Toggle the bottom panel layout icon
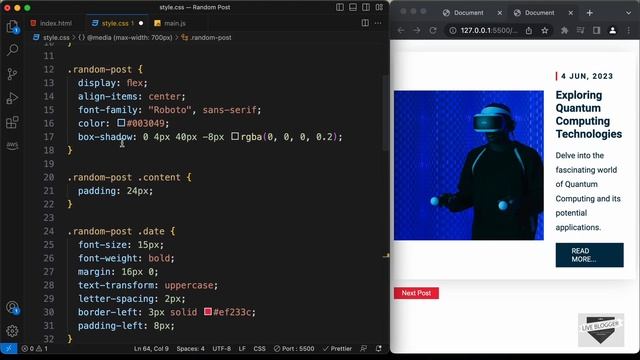Image resolution: width=640 pixels, height=360 pixels. click(353, 7)
